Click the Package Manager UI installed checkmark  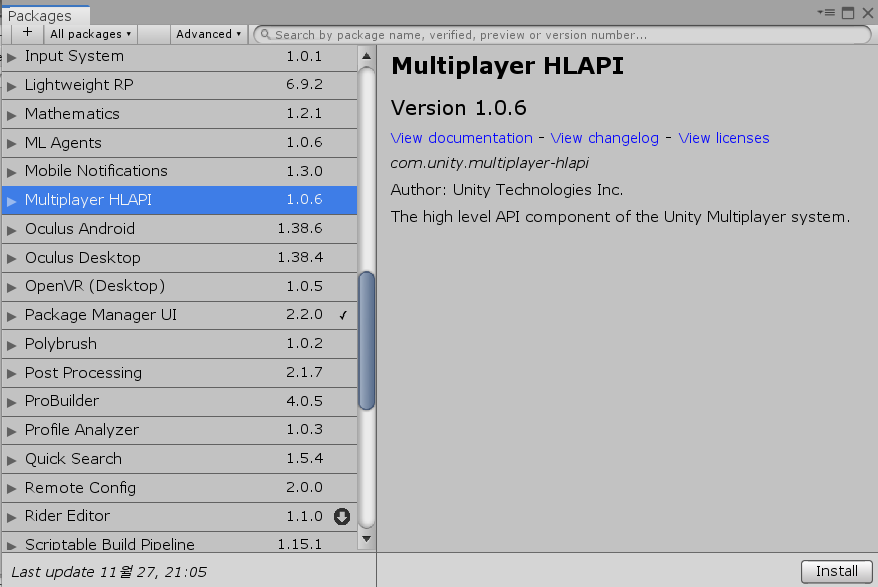tap(343, 315)
